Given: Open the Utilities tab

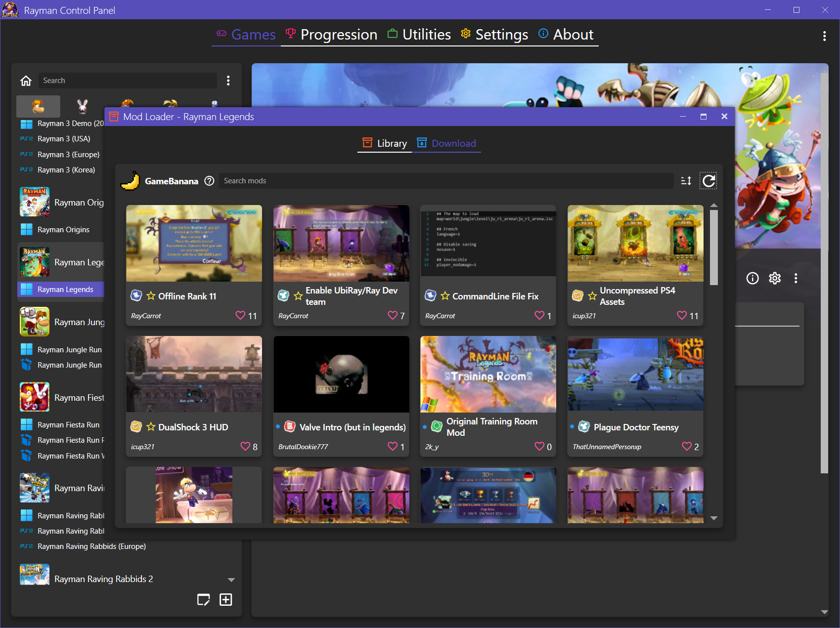Looking at the screenshot, I should 419,34.
